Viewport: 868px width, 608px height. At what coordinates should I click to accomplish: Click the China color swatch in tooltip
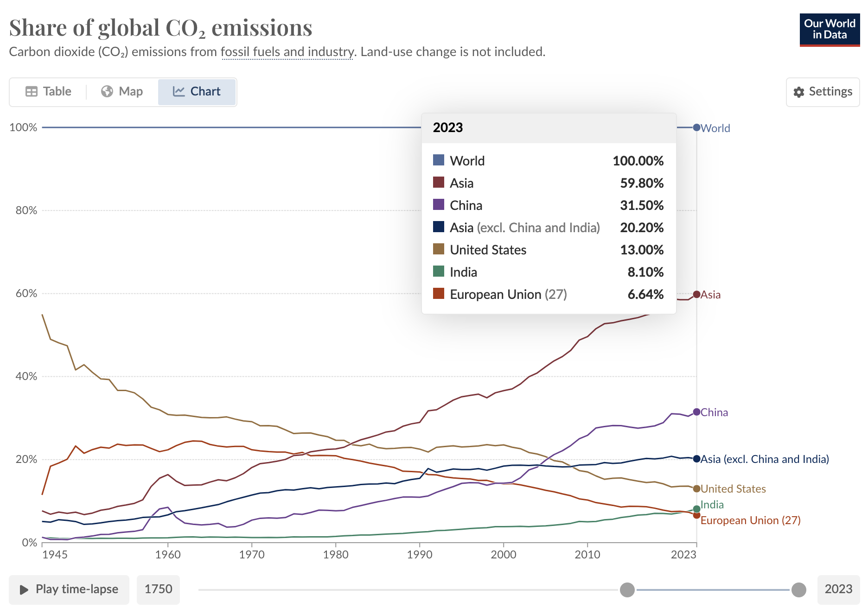point(439,205)
